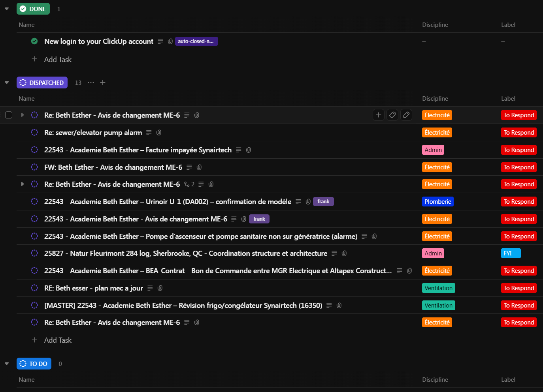Viewport: 543px width, 392px height.
Task: Open the Natur Fleurimont 284 log task
Action: (185, 253)
